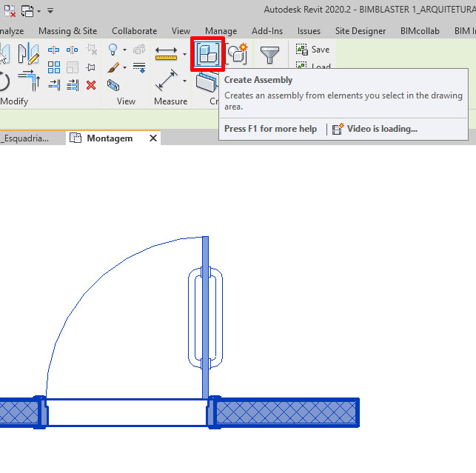Choose Split with Gap tool
The height and width of the screenshot is (473, 476).
tap(73, 50)
